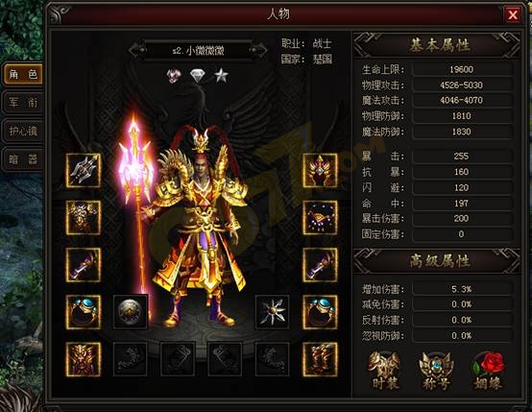The image size is (532, 412).
Task: Select the right turquoise ring slot
Action: (x=320, y=312)
